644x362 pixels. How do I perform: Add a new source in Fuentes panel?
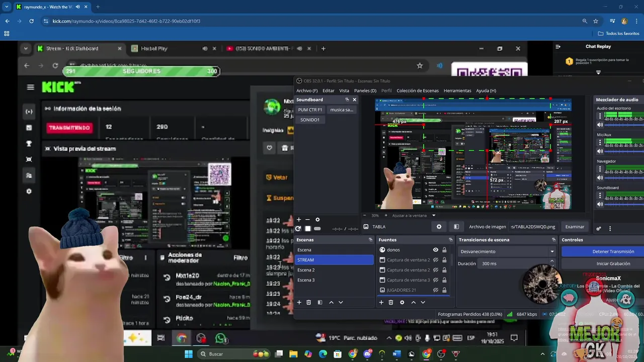coord(381,303)
